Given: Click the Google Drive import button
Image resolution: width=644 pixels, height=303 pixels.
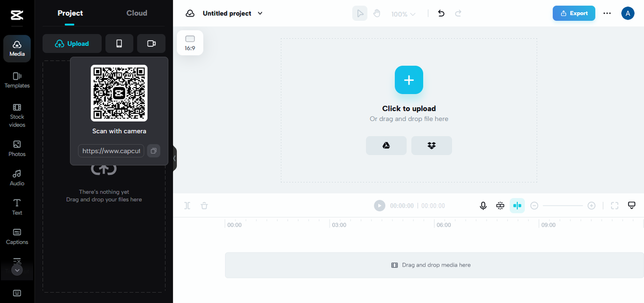Looking at the screenshot, I should pos(386,145).
